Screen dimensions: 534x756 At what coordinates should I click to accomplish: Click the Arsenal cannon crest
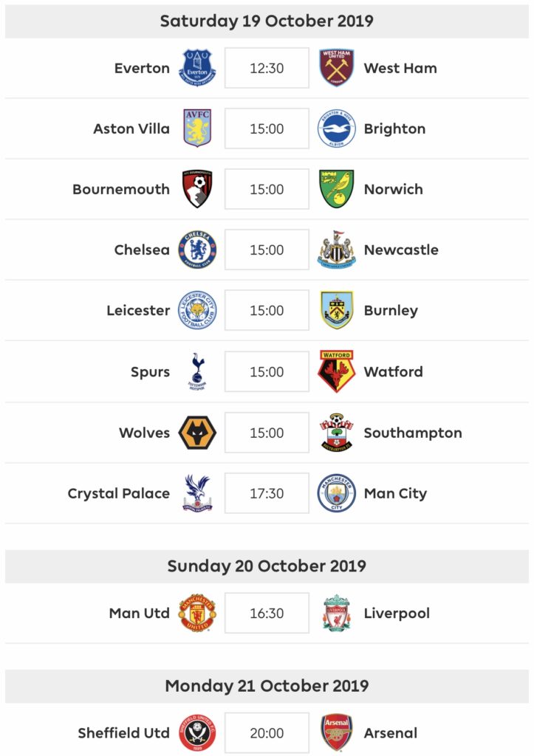pos(337,733)
